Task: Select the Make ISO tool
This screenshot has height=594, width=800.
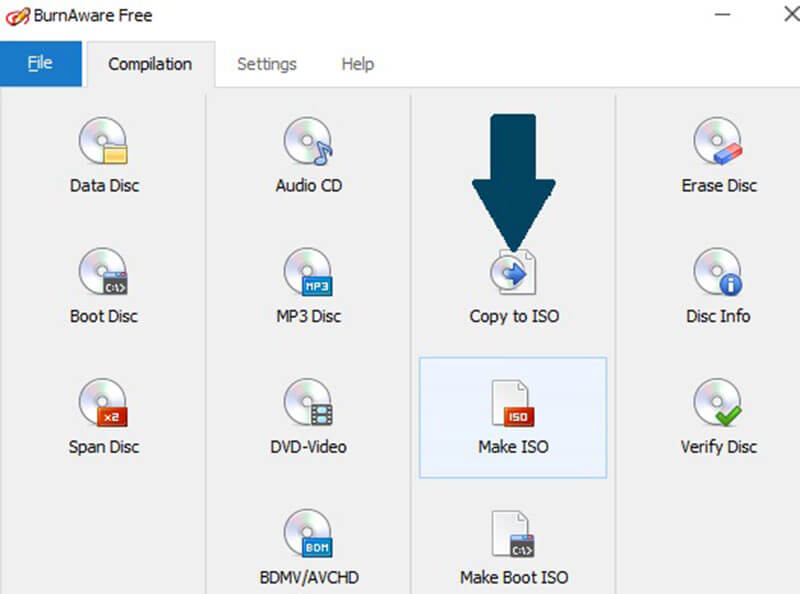Action: click(x=513, y=414)
